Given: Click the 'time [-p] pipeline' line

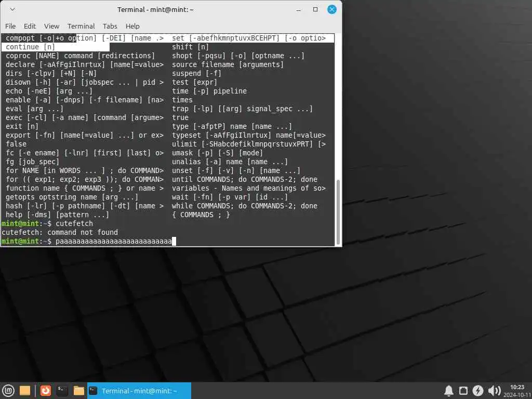Looking at the screenshot, I should point(209,91).
